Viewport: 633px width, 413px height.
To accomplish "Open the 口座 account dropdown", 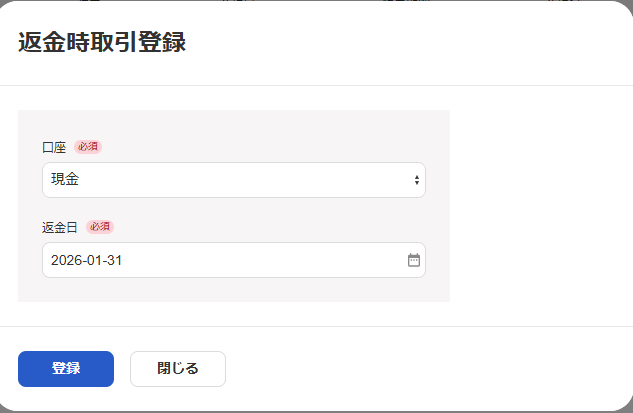I will click(x=233, y=180).
